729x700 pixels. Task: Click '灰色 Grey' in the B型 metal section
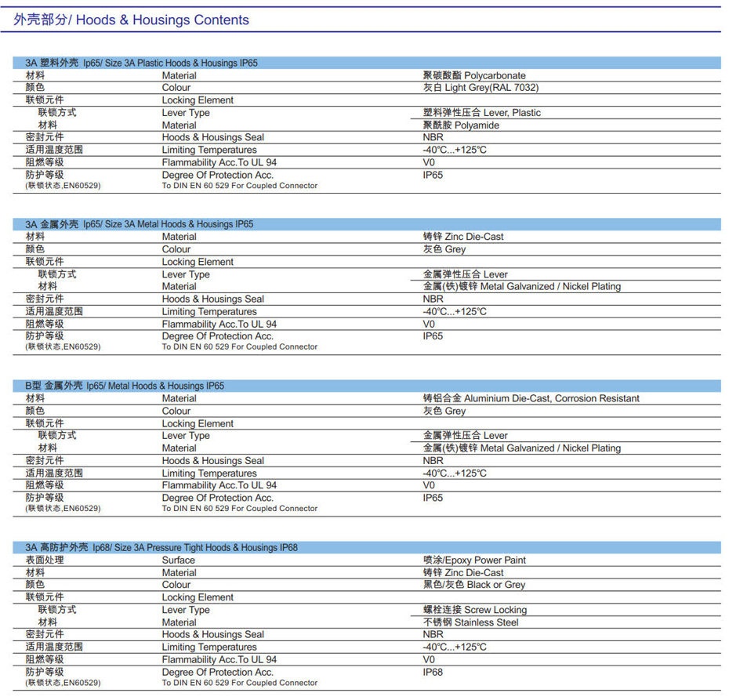coord(444,411)
